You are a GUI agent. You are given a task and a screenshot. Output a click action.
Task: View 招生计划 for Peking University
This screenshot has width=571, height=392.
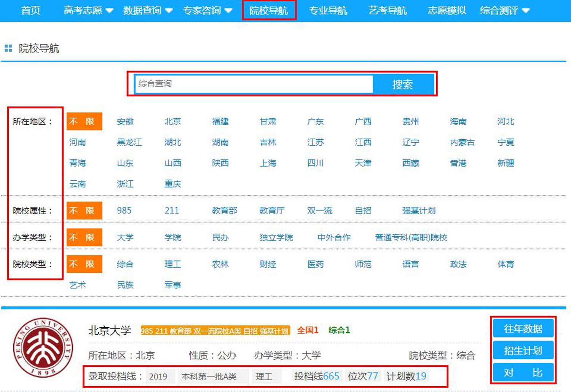tap(523, 351)
